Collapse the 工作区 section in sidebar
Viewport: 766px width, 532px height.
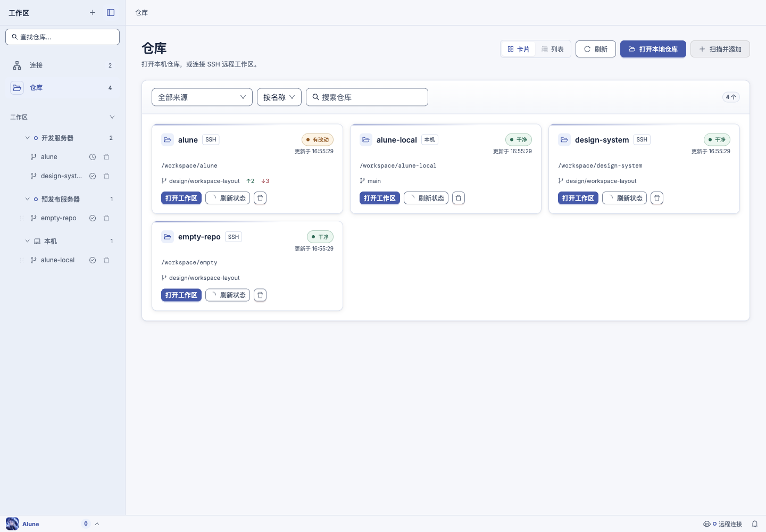point(112,117)
